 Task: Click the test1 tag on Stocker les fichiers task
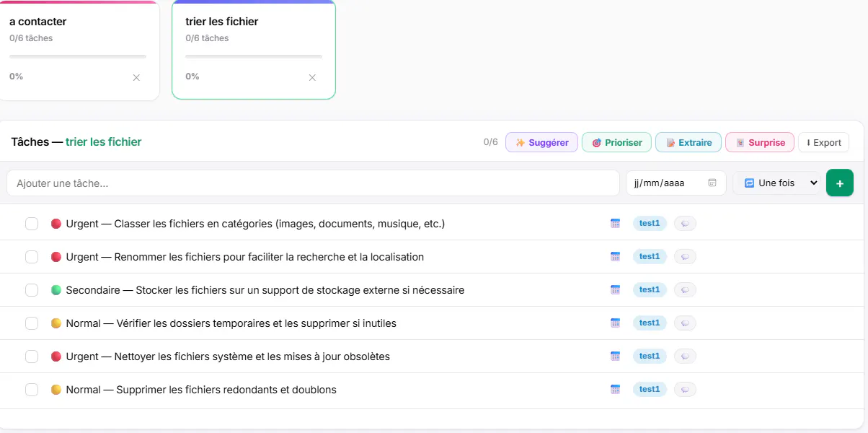click(x=650, y=290)
